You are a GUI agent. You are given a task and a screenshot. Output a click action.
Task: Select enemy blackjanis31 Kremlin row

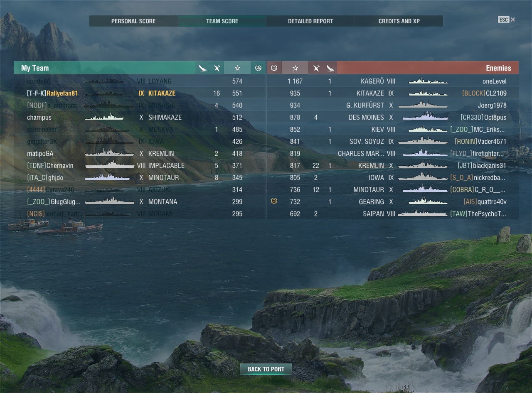393,166
